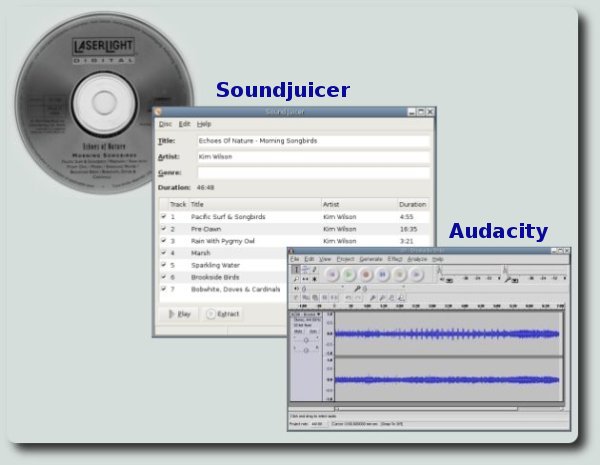Toggle the Solo button on the Audacity track

(313, 331)
